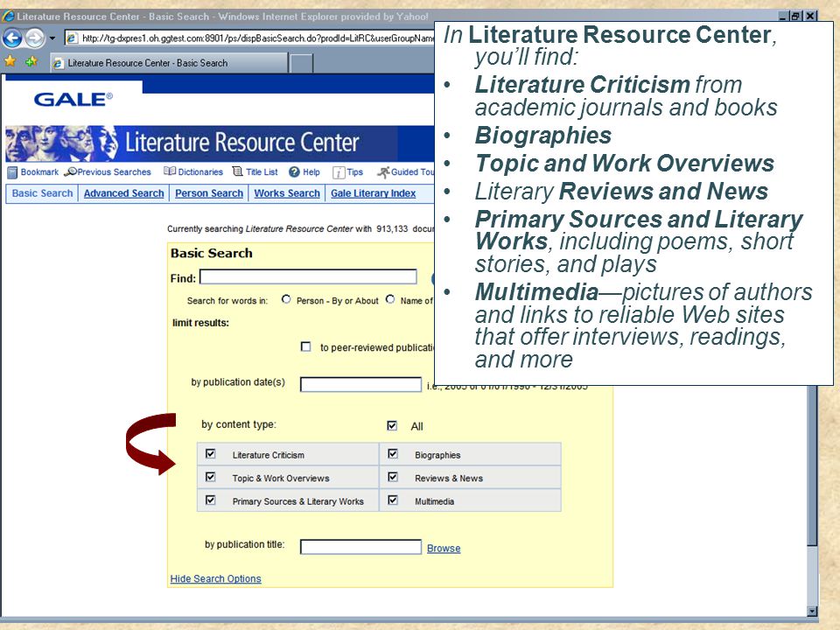Open Previous Searches
Screen dimensions: 840x630
108,172
